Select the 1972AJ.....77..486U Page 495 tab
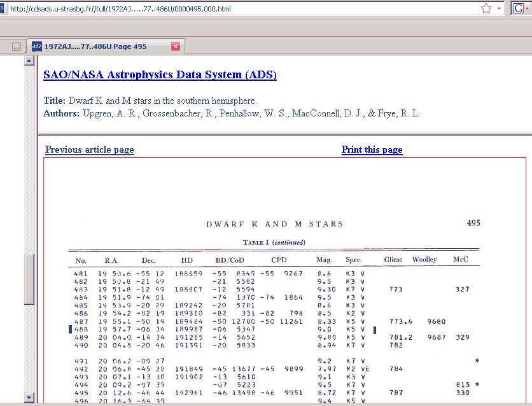 tap(95, 46)
